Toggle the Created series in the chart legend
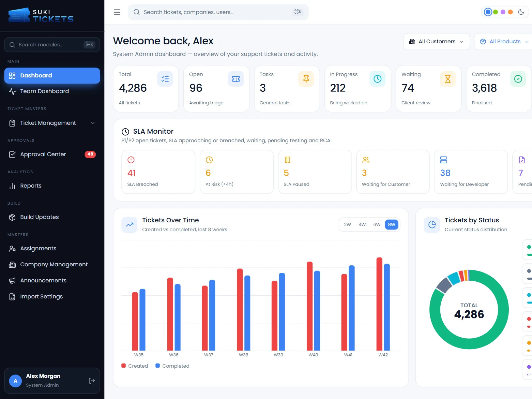532x399 pixels. coord(135,366)
